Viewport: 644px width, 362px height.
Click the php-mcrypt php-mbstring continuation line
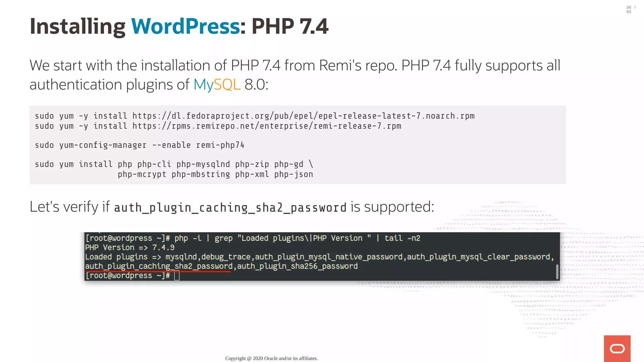[215, 174]
